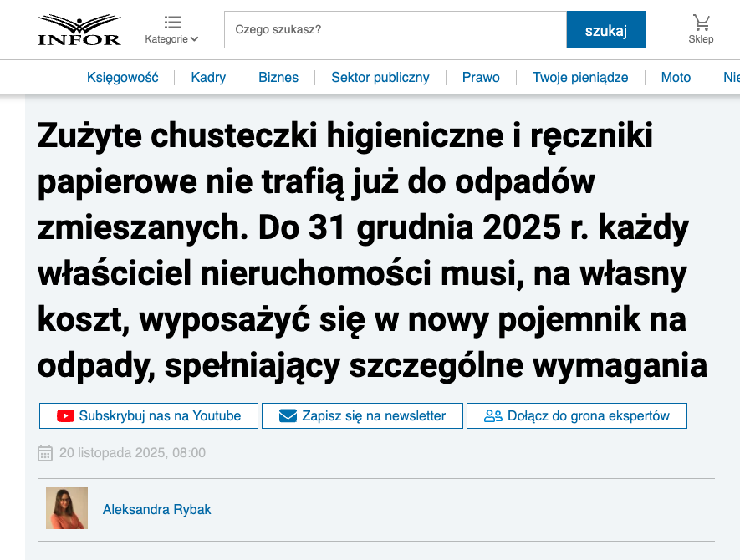Click the INFOR logo
Image resolution: width=740 pixels, height=560 pixels.
tap(79, 29)
